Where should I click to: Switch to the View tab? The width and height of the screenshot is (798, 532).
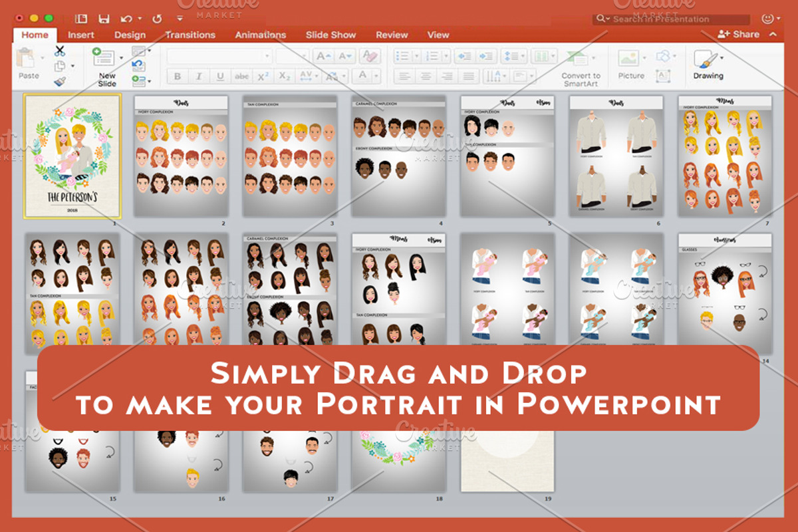point(438,35)
